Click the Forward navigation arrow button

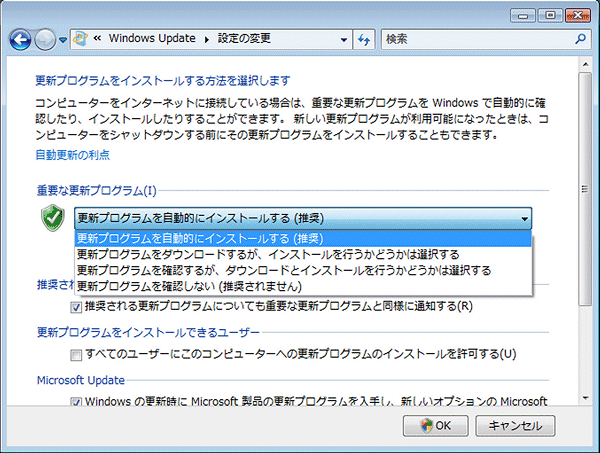45,39
